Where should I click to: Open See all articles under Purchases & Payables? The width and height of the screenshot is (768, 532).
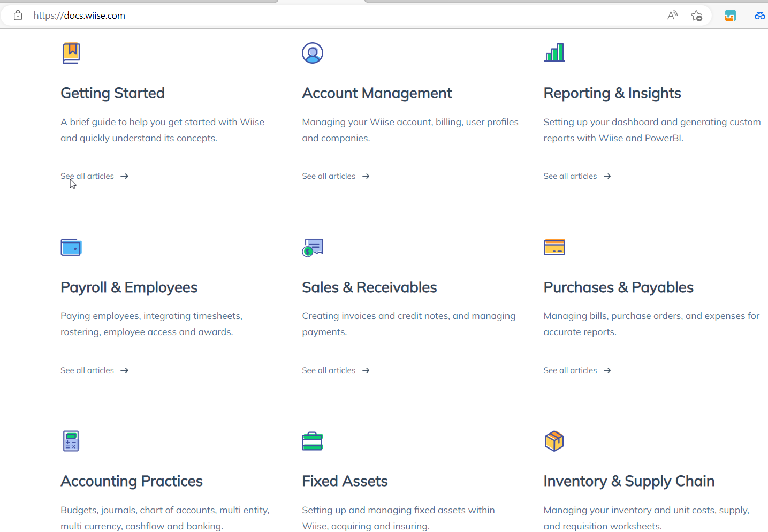point(570,370)
